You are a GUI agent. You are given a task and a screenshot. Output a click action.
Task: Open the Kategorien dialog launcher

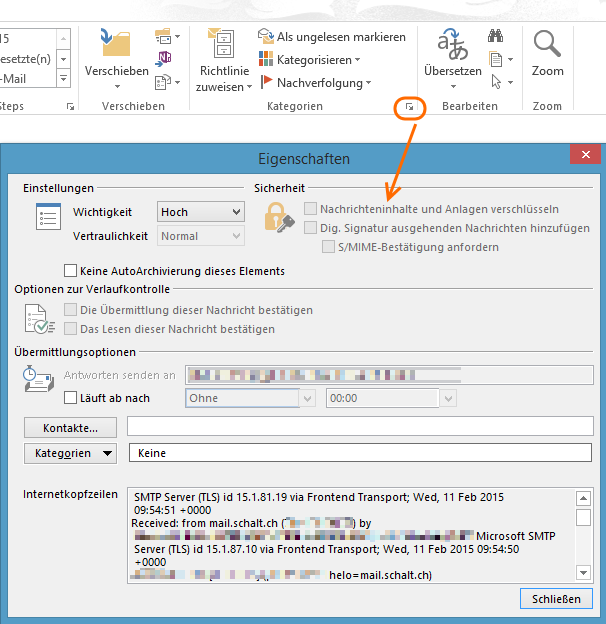pos(409,106)
